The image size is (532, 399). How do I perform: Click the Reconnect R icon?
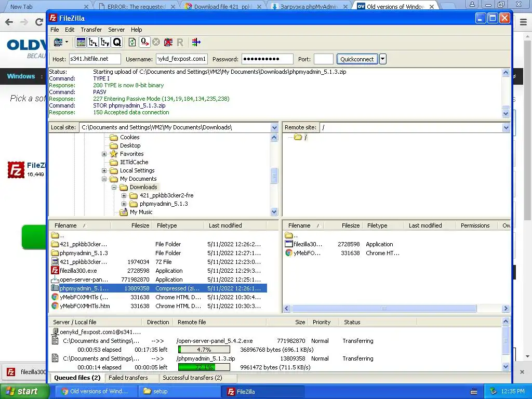click(180, 43)
